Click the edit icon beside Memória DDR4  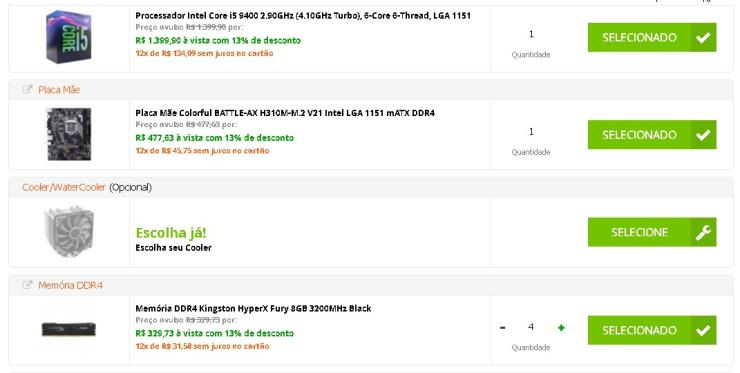coord(27,285)
